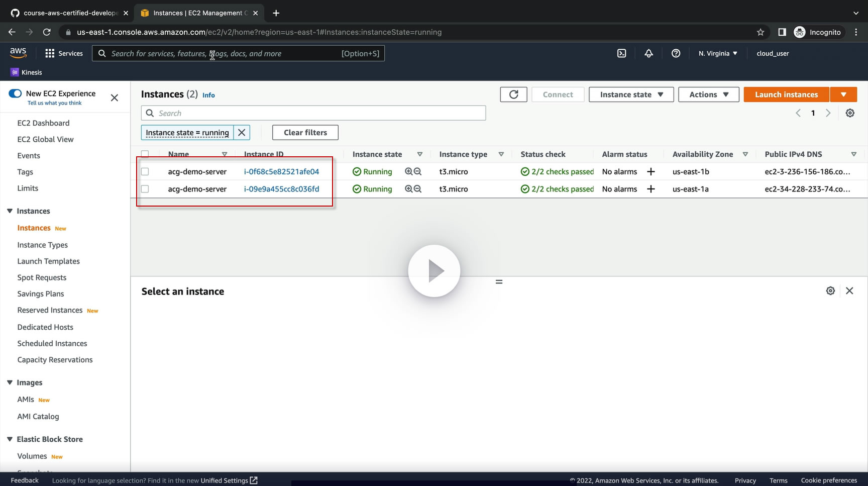
Task: Select the checkbox for instance i-09e9a455cc8c036fd
Action: 145,189
